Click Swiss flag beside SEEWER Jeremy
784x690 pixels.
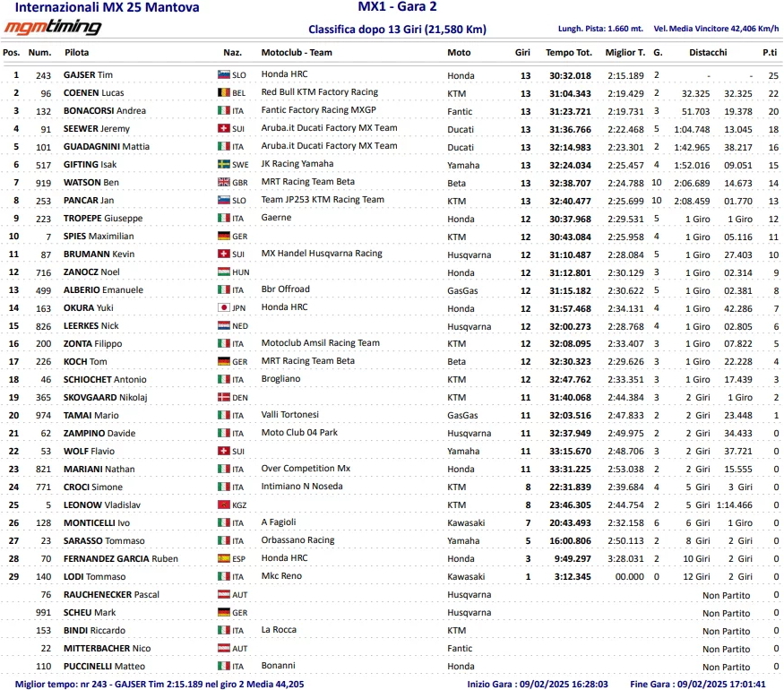(x=223, y=128)
